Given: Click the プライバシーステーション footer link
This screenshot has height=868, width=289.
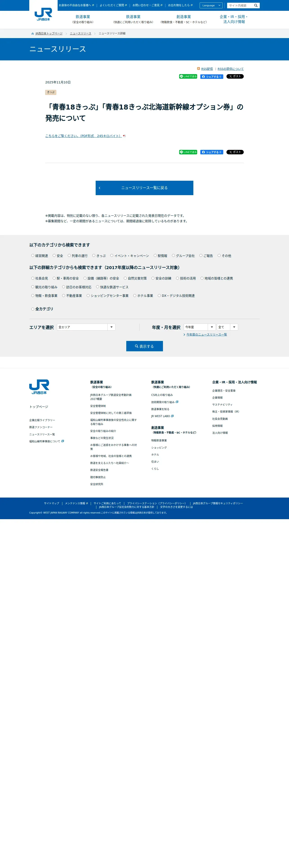Looking at the screenshot, I should 157,503.
